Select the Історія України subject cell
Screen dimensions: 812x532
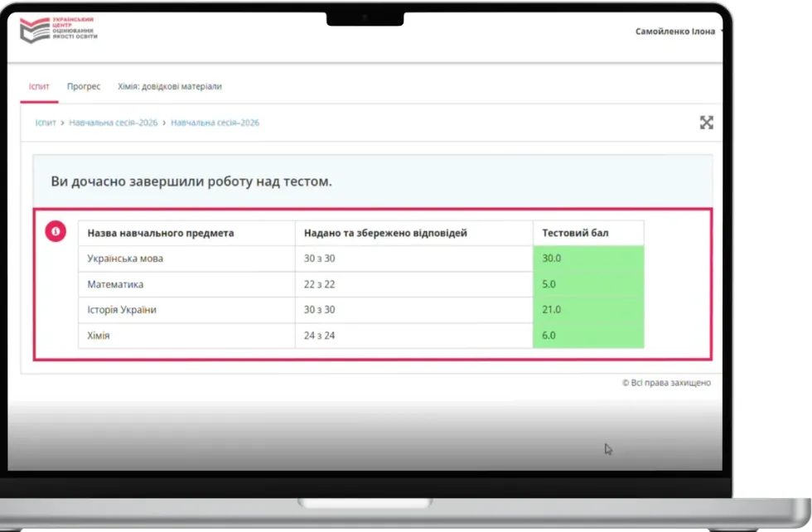187,310
